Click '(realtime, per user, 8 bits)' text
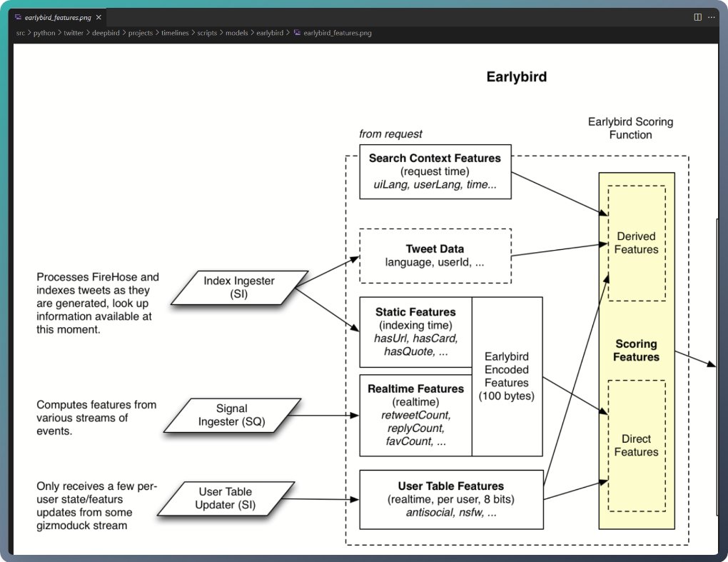728x562 pixels. click(x=451, y=499)
